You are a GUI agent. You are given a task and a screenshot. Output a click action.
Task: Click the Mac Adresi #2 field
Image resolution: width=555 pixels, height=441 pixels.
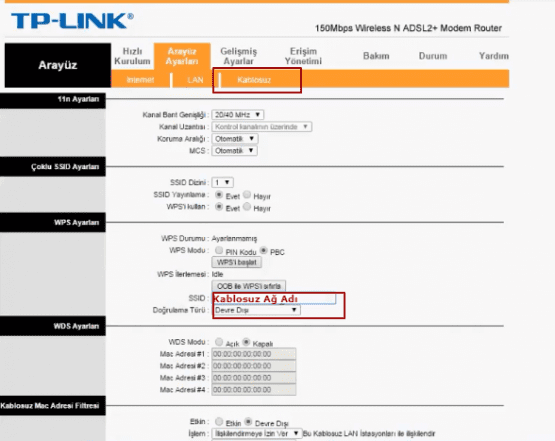tap(254, 366)
